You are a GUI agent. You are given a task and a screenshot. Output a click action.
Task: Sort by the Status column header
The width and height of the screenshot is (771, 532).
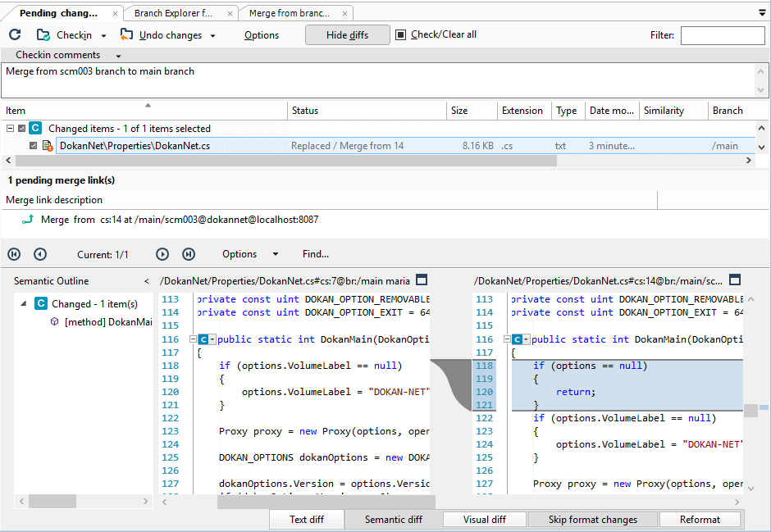click(x=367, y=111)
